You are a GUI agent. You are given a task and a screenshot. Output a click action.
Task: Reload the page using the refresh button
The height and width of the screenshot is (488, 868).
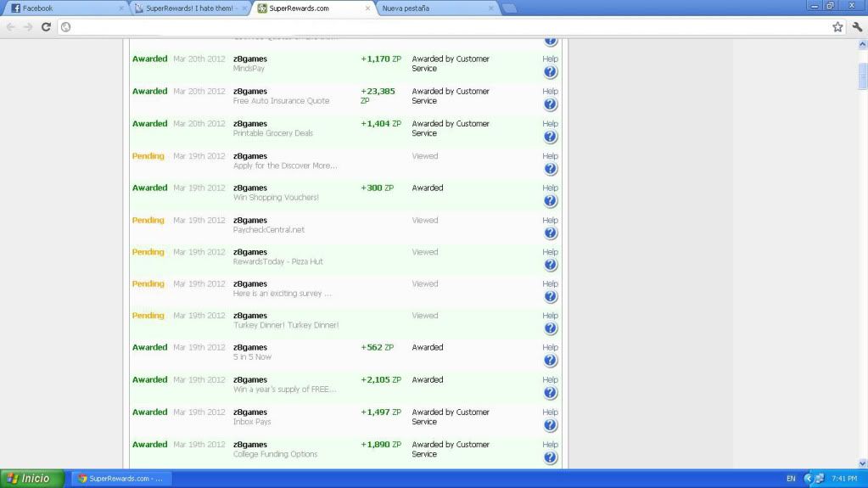(x=46, y=26)
